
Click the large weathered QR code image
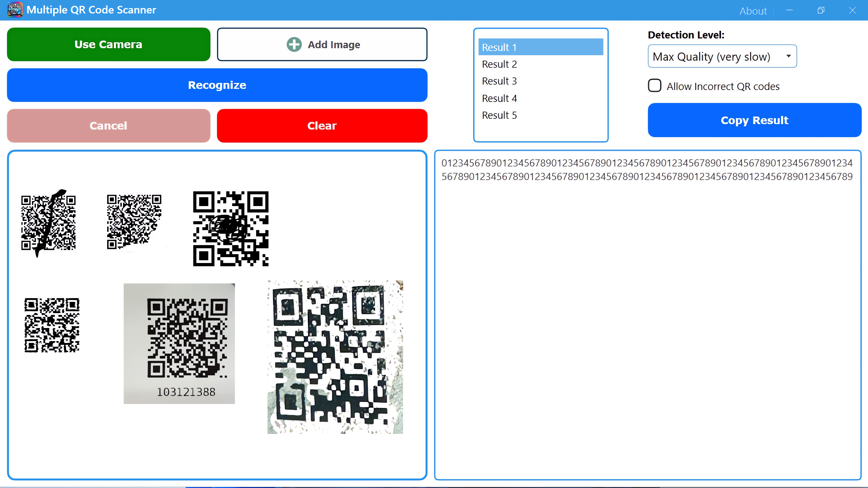[335, 357]
